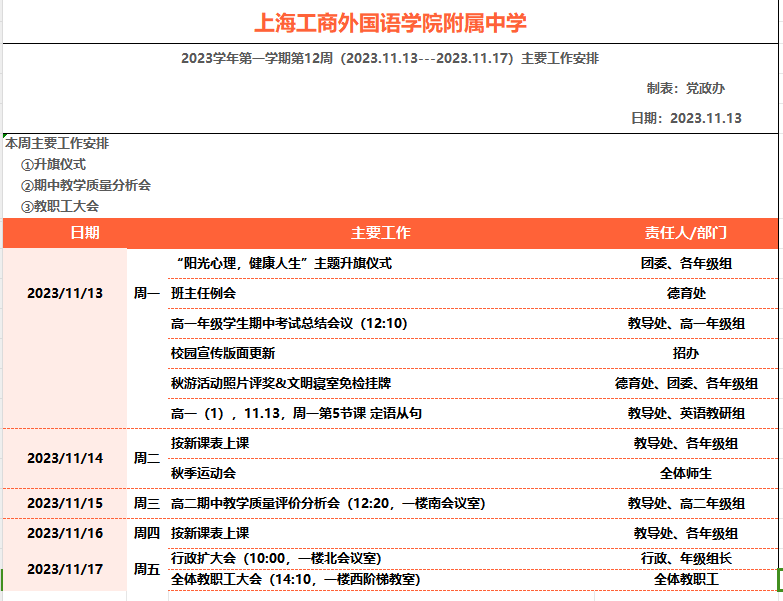Screen dimensions: 783x601
Task: Click the 团委、各年级组 cell
Action: pos(686,263)
